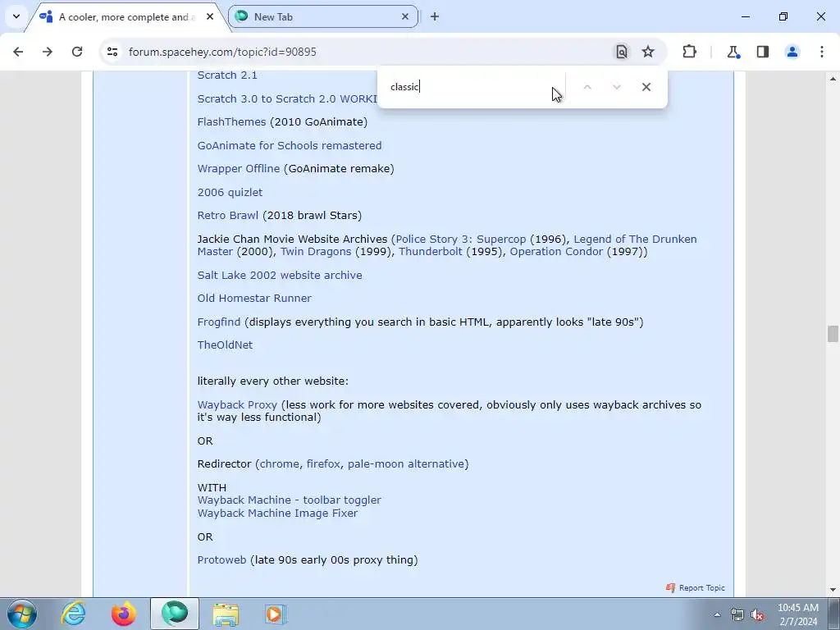The height and width of the screenshot is (630, 840).
Task: Click the page vertical scrollbar thumb
Action: 832,333
